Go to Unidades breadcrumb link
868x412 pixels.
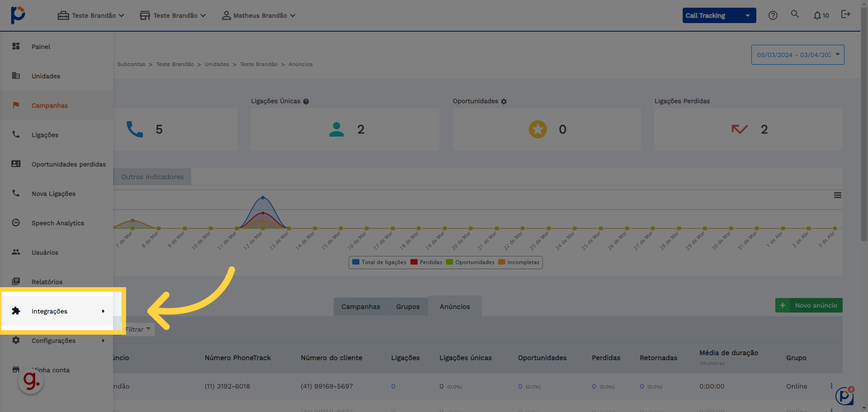(217, 64)
